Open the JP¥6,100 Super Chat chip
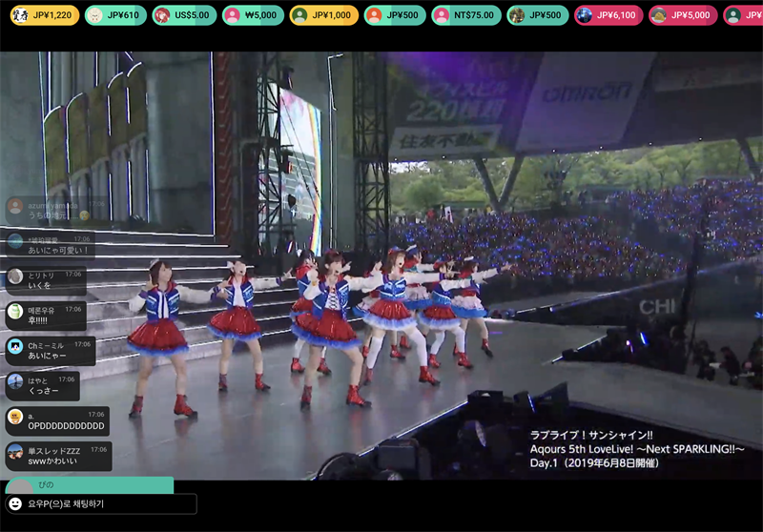 [608, 15]
